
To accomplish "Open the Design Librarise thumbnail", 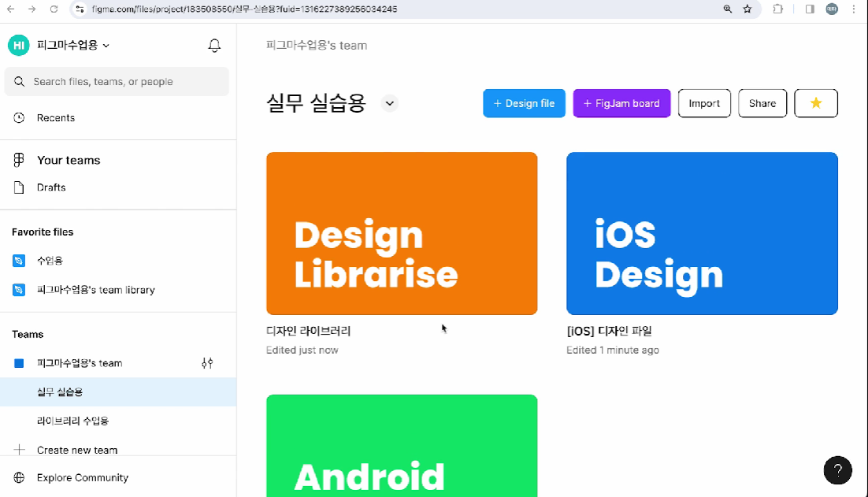I will click(x=402, y=234).
